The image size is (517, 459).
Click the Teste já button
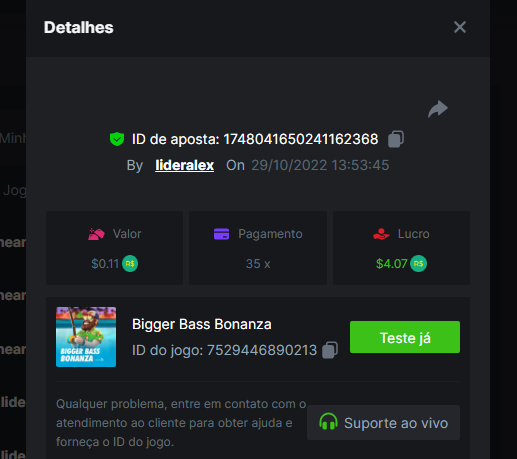click(x=405, y=337)
